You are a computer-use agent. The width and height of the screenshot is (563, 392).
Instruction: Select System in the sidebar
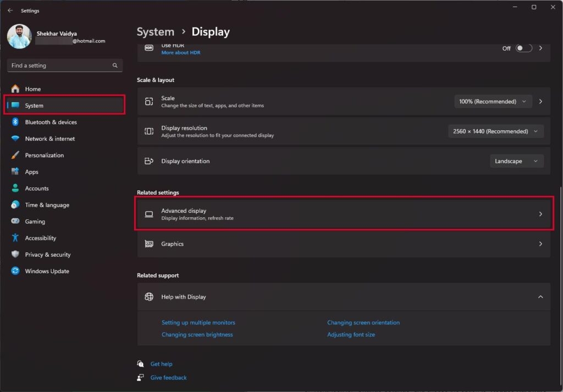tap(65, 105)
